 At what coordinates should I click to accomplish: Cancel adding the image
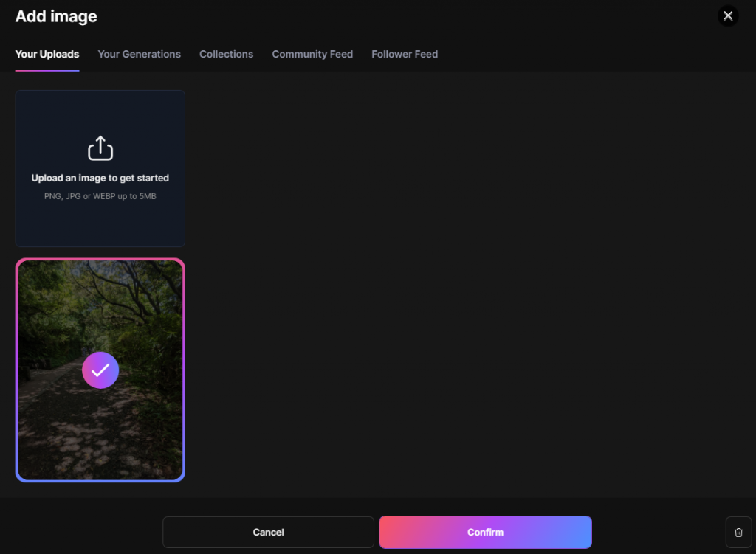268,533
